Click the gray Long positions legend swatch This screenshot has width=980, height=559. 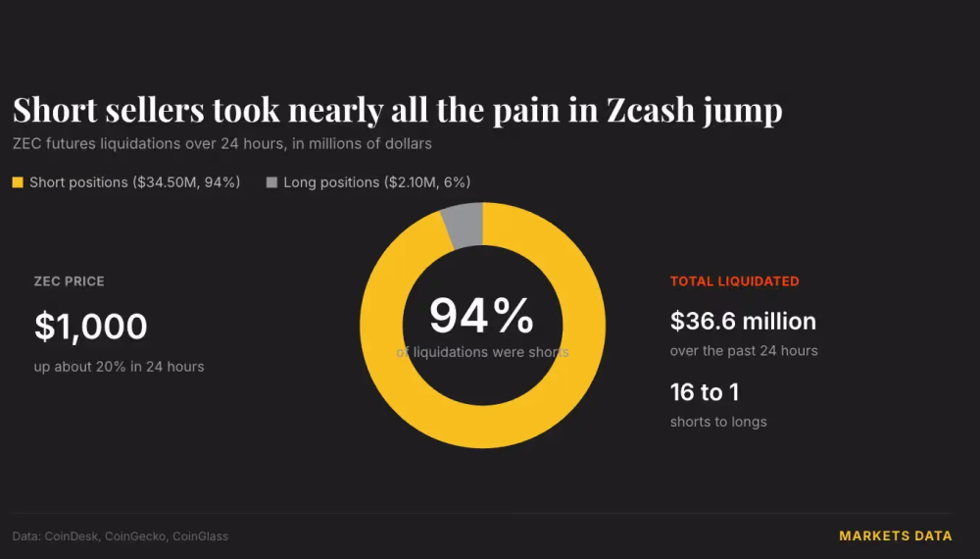pos(271,182)
